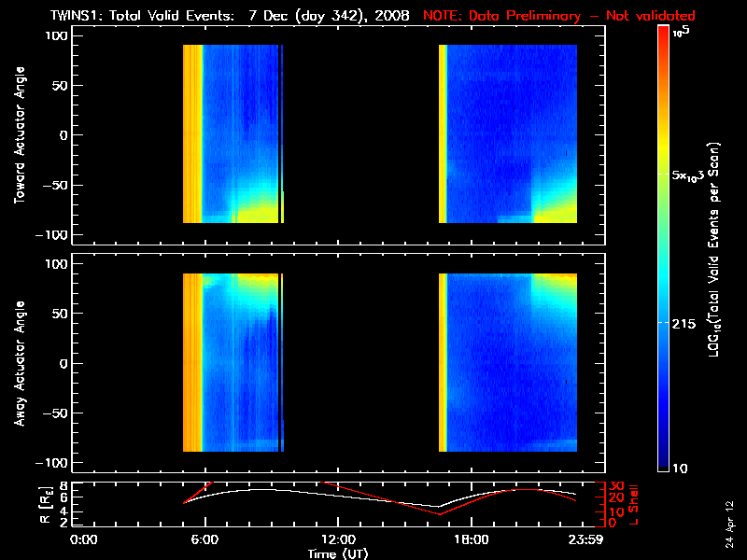Click the yellow band at left of Toward panel

[x=192, y=135]
